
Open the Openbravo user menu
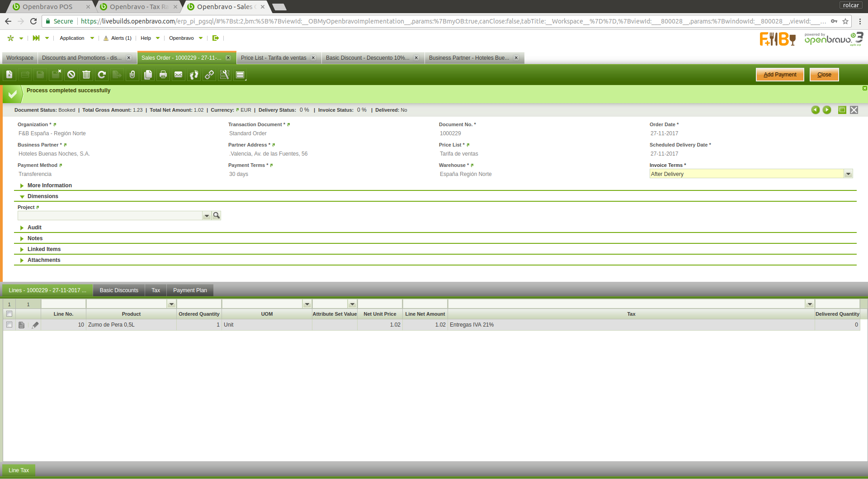(x=186, y=38)
